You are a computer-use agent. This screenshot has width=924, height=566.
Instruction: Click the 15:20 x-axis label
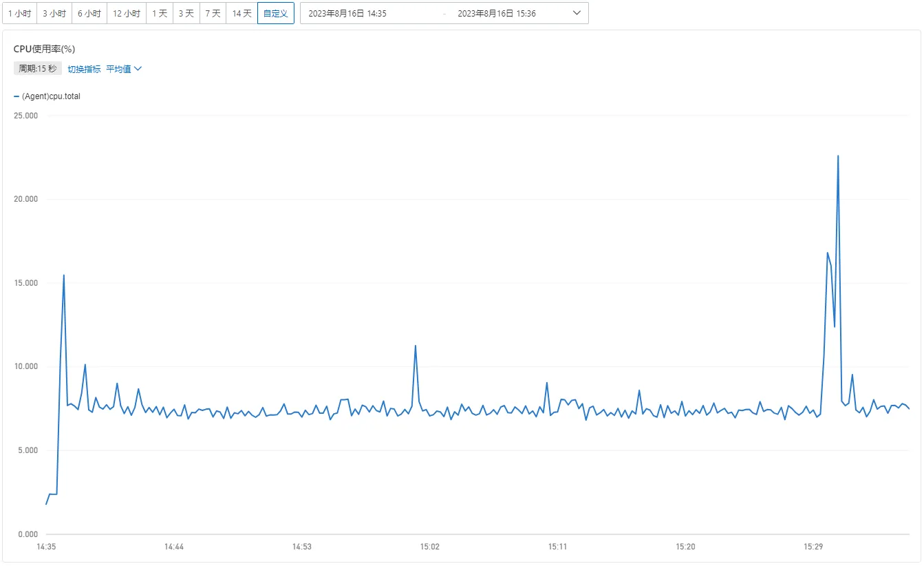(x=685, y=547)
